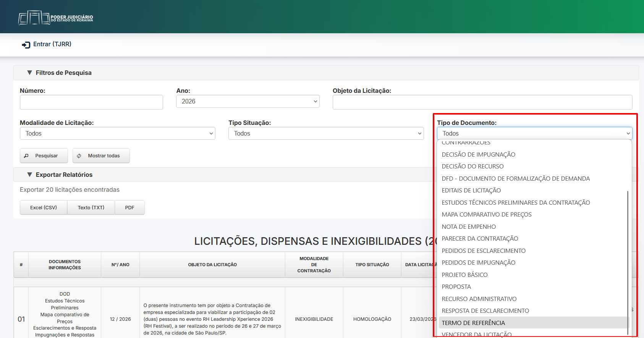Screen dimensions: 644x338
Task: Click the Poder Judiciário de Roraima logo
Action: coord(56,18)
